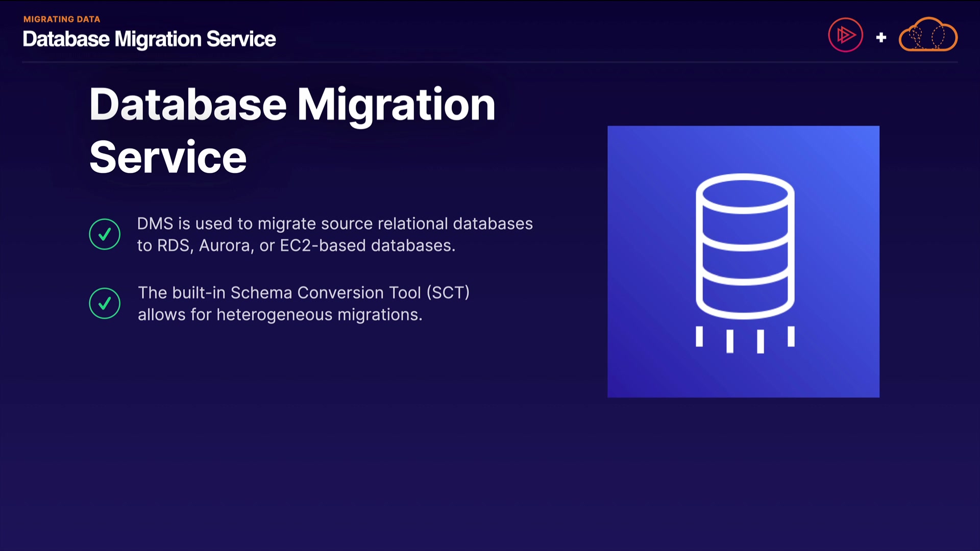Click the small Database Migration Service header
Screen dimensions: 980x551
tap(149, 39)
